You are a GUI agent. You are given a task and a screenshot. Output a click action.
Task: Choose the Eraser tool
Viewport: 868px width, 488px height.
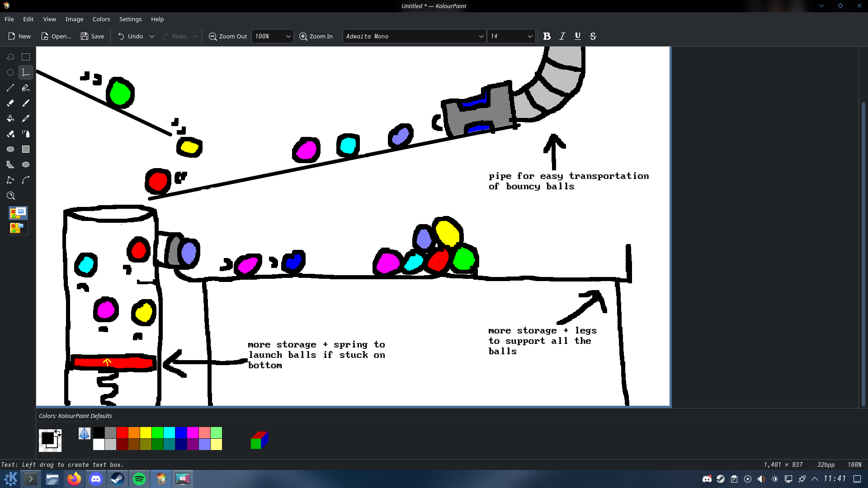coord(10,103)
